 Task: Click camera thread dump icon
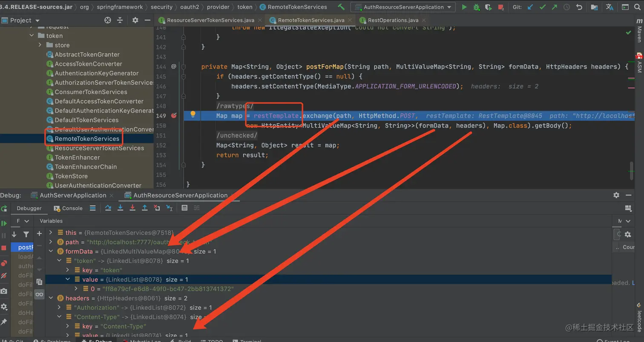(4, 291)
